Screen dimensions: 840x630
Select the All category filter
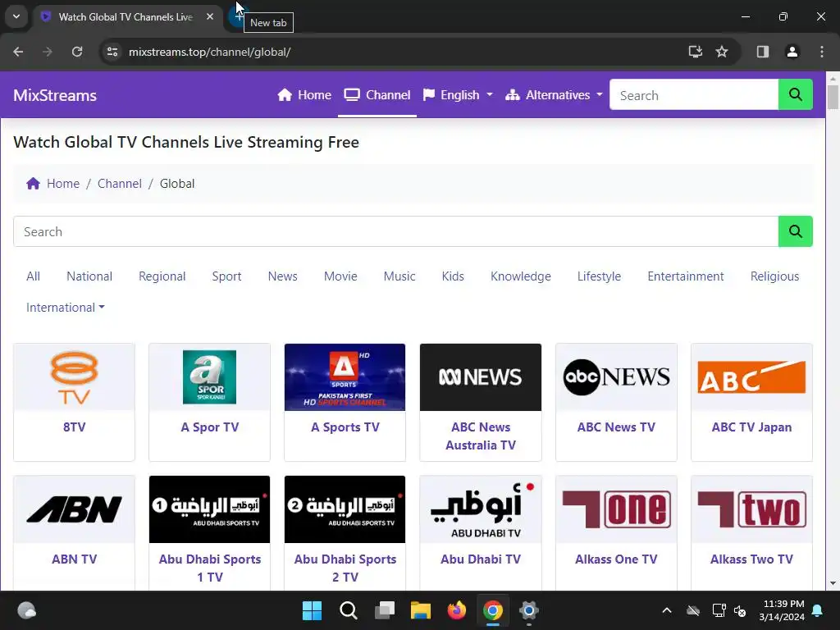pyautogui.click(x=33, y=276)
